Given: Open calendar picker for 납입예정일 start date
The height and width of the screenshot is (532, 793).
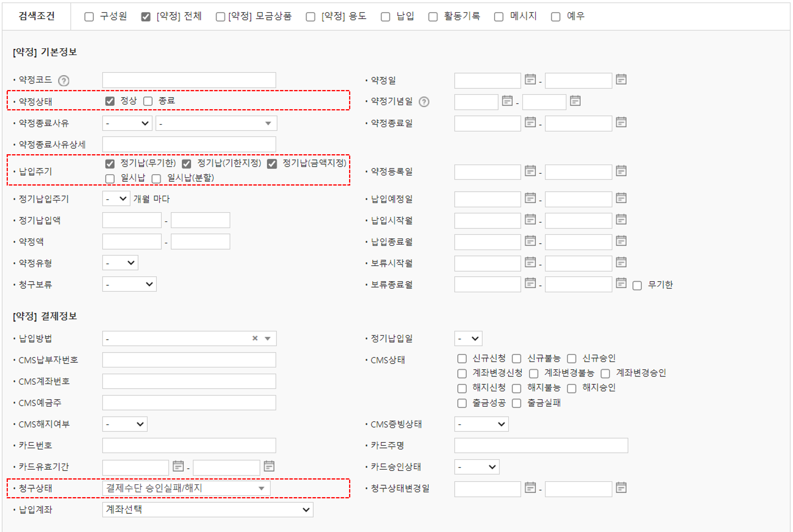Looking at the screenshot, I should (x=530, y=199).
